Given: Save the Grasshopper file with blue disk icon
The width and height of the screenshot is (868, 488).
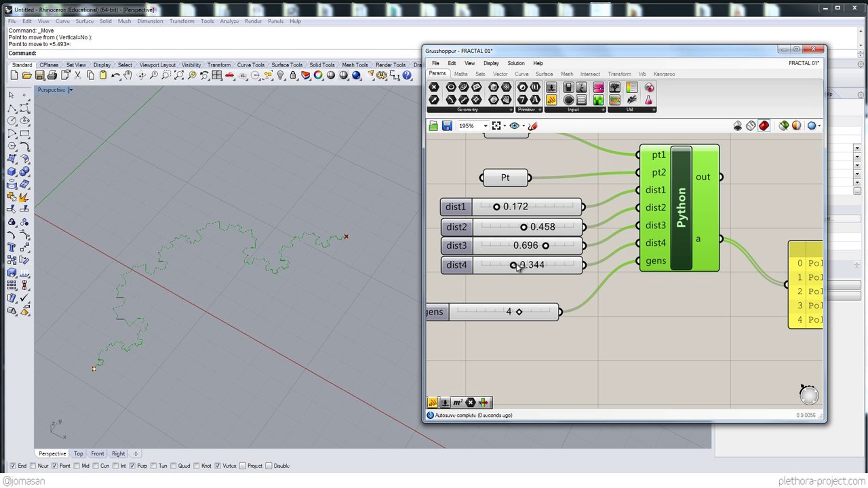Looking at the screenshot, I should (x=447, y=126).
